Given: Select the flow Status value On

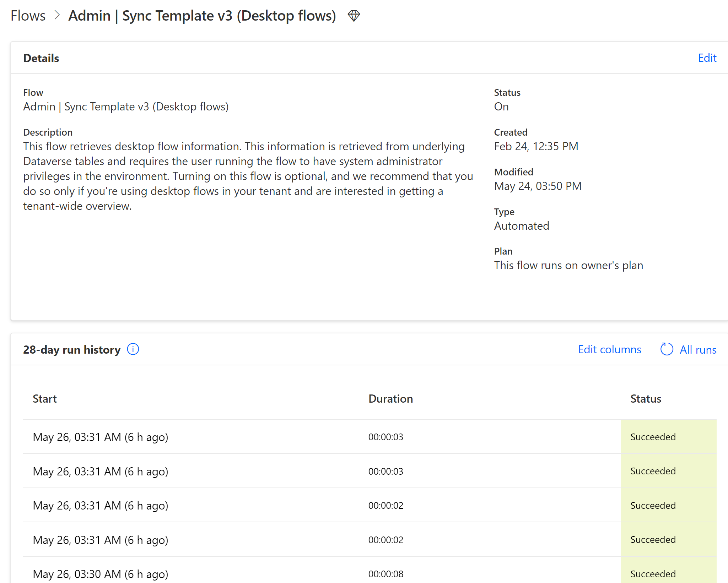Looking at the screenshot, I should coord(501,107).
